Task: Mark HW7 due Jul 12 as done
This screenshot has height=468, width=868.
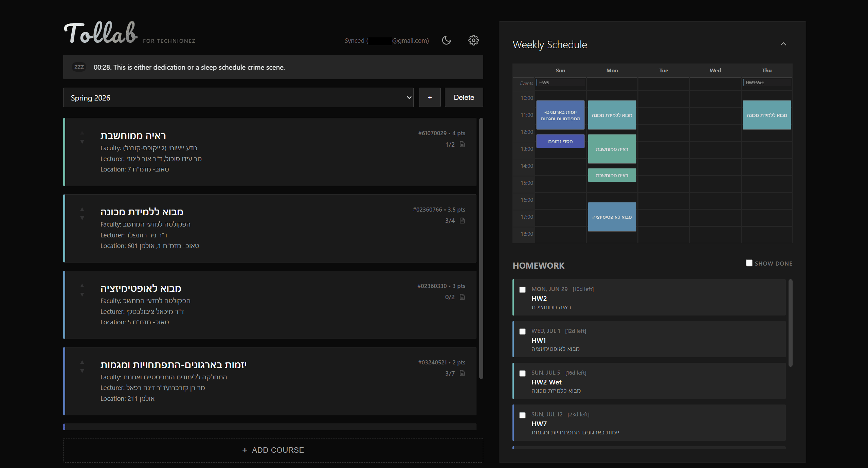Action: pos(522,415)
